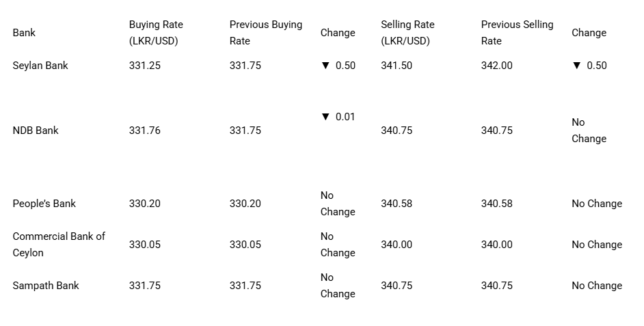The image size is (644, 326).
Task: Click the Previous Buying Rate column header
Action: pos(266,33)
